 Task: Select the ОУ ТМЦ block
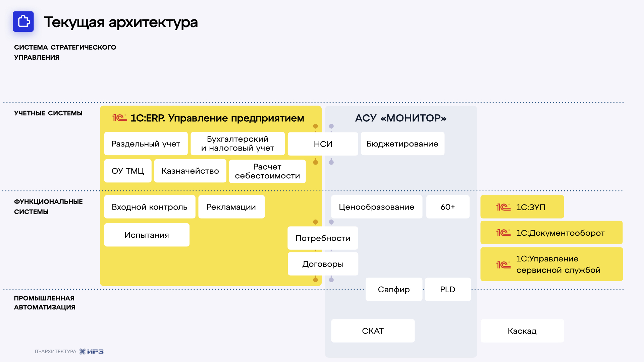point(128,171)
